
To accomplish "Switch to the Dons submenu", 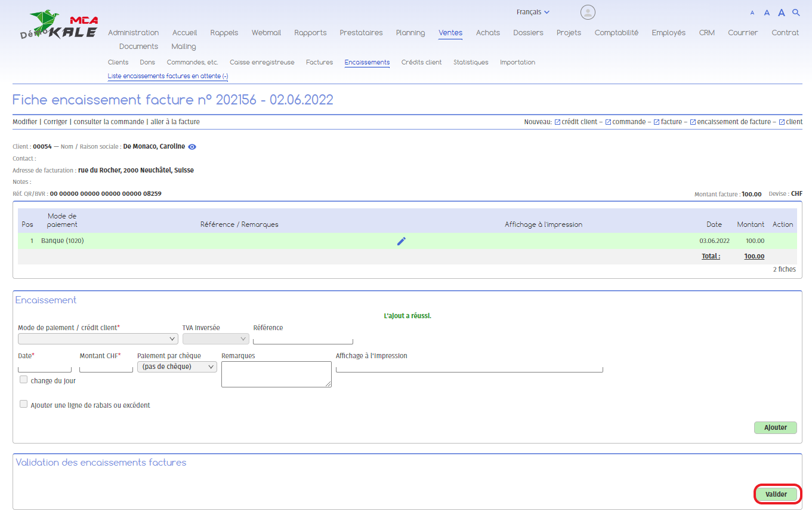I will point(147,62).
